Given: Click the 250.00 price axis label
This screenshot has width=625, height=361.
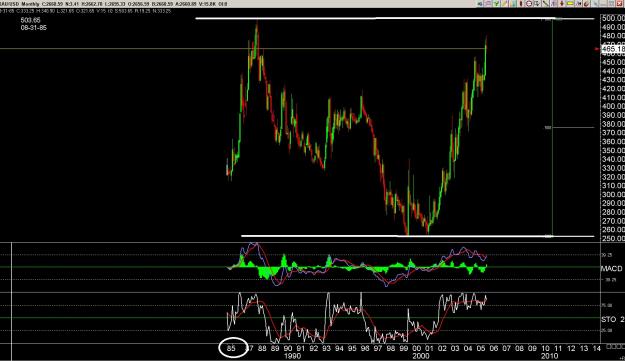Looking at the screenshot, I should 613,238.
